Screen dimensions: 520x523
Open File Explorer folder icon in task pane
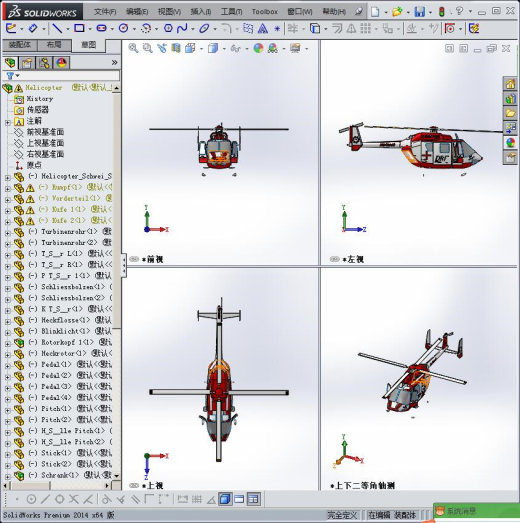(x=510, y=113)
